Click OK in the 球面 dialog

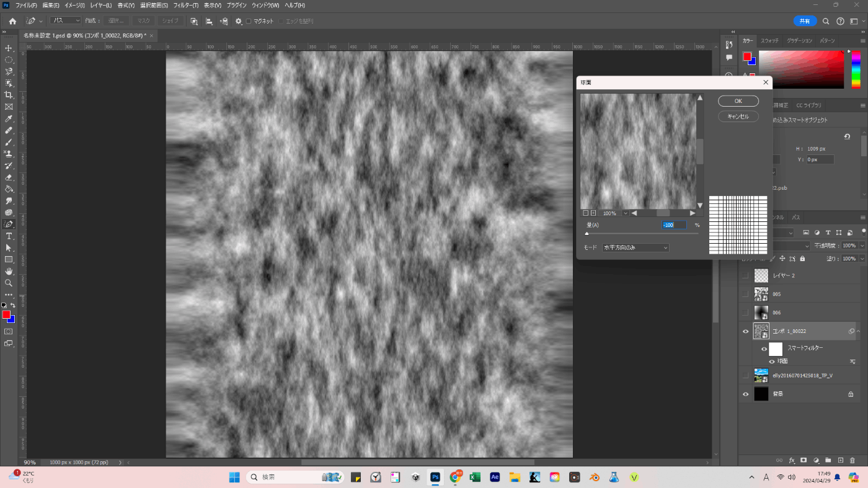click(738, 101)
